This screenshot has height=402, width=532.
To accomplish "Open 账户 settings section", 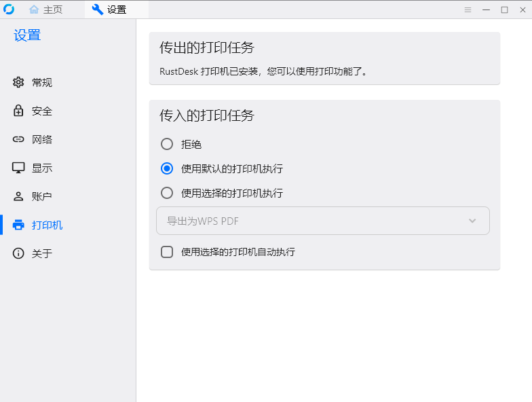I will 42,196.
